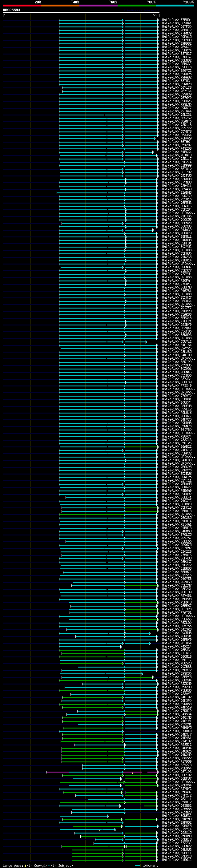Select label UniRef100_P55935
The height and width of the screenshot is (868, 197).
pos(176,365)
